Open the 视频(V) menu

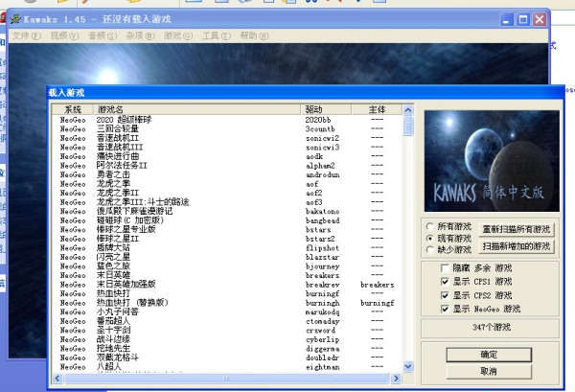tap(64, 35)
